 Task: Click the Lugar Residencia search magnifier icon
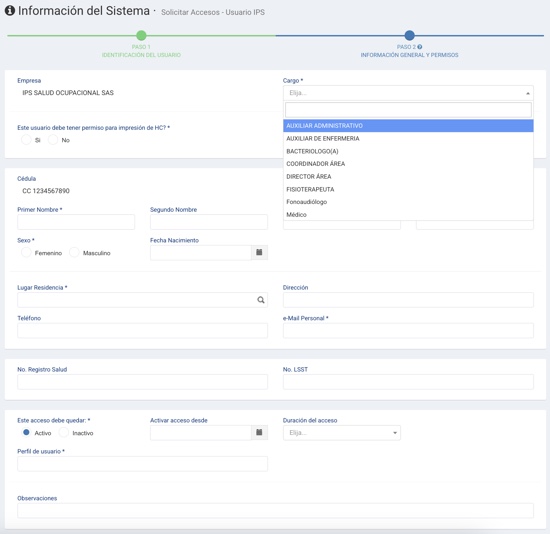pyautogui.click(x=261, y=300)
